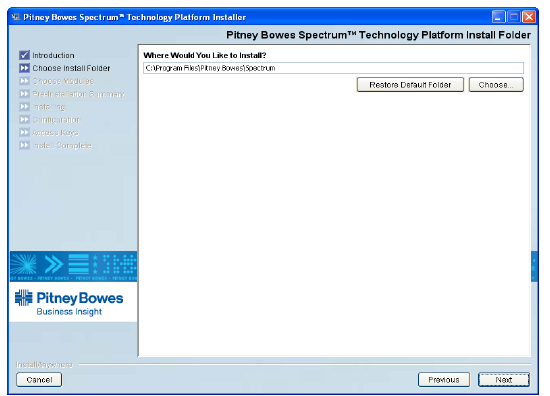The height and width of the screenshot is (396, 550).
Task: Select the Choose Modules step label
Action: tap(63, 81)
